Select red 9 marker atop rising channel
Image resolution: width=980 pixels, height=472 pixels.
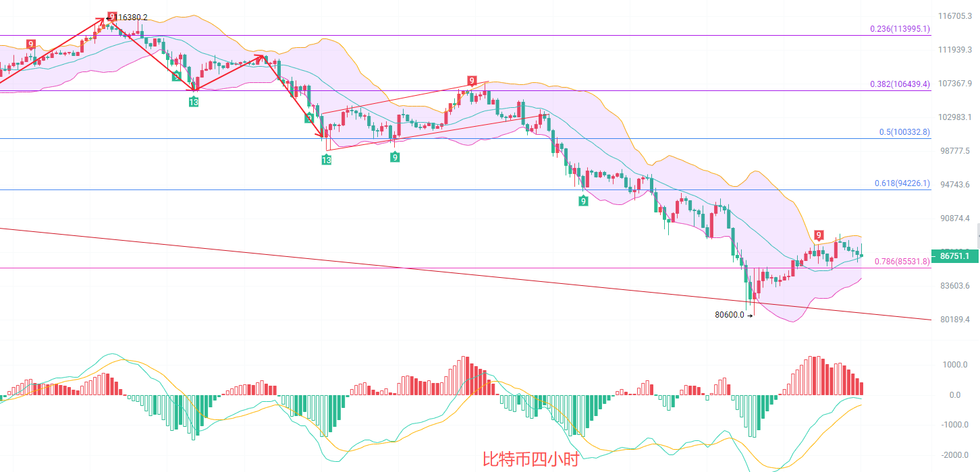point(472,82)
